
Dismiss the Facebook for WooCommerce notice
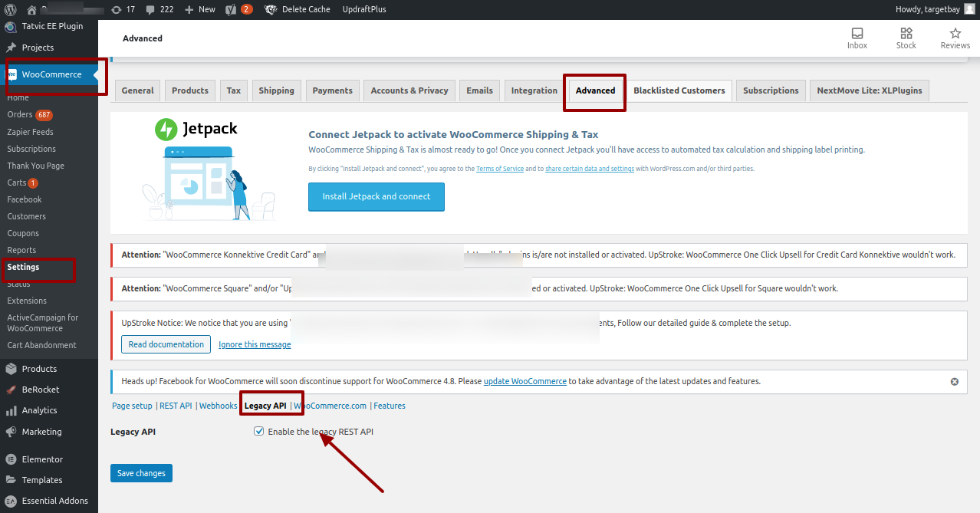pyautogui.click(x=955, y=381)
